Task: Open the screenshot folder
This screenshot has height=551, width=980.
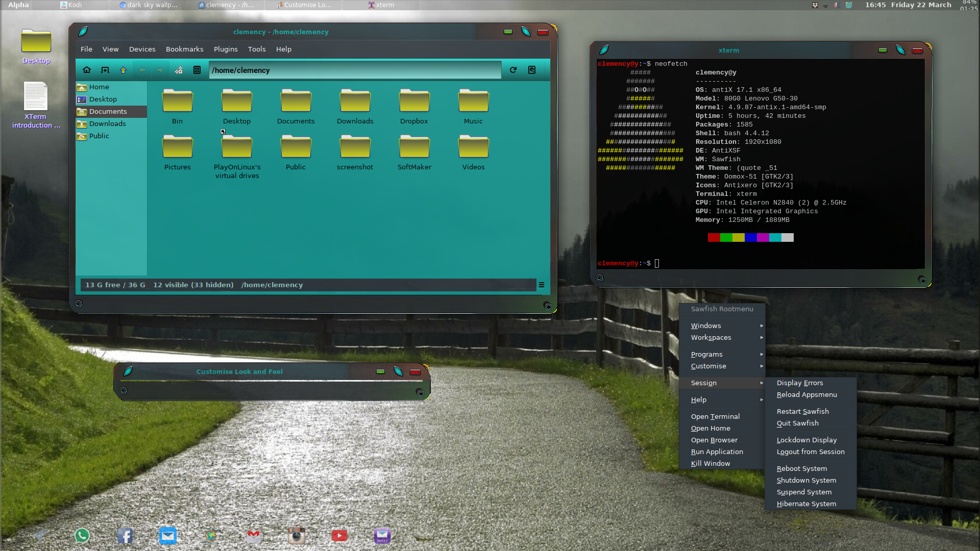Action: click(355, 153)
